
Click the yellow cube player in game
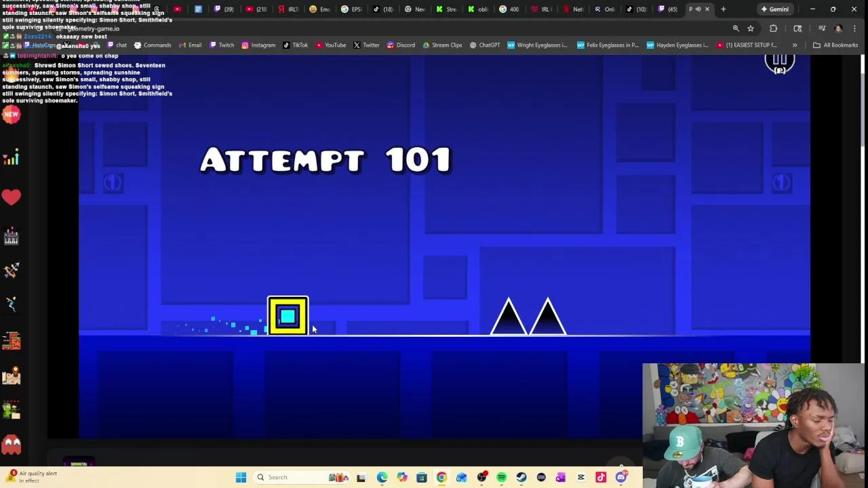point(288,316)
